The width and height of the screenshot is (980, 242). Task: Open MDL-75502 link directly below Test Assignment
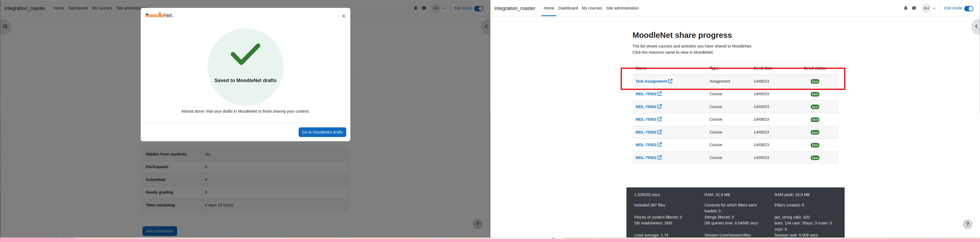coord(646,94)
